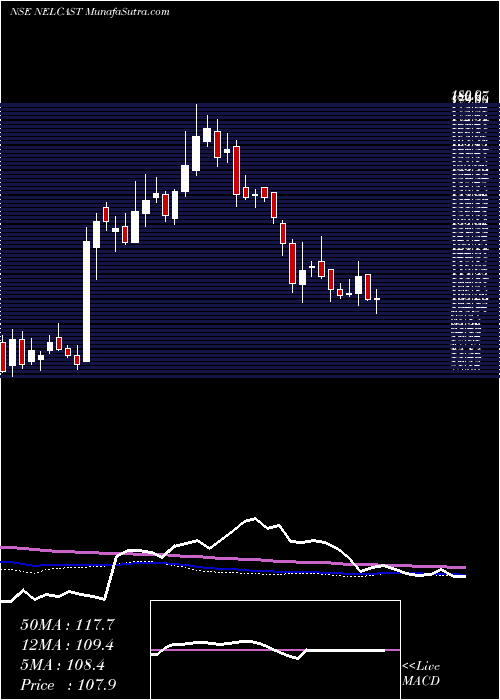The height and width of the screenshot is (700, 500).
Task: Click inside the MACD inset chart box
Action: coord(275,650)
